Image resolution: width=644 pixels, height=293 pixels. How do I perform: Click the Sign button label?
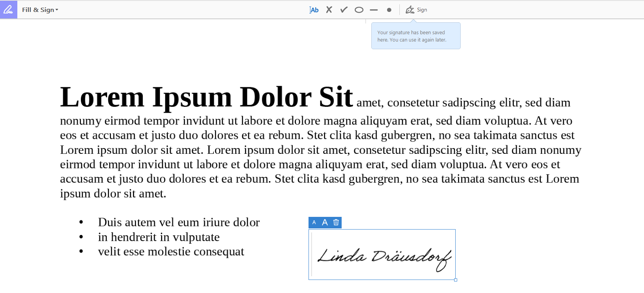[422, 10]
